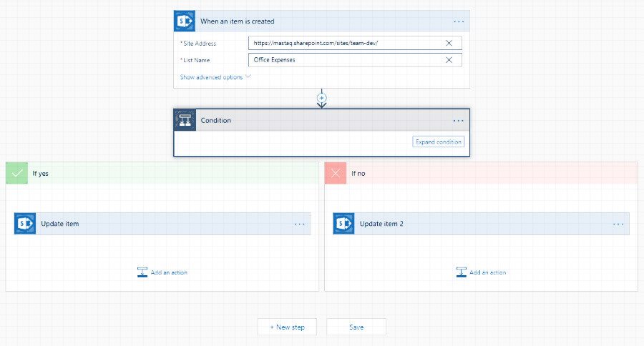The image size is (644, 346).
Task: Open trigger card ellipsis menu
Action: pos(459,21)
